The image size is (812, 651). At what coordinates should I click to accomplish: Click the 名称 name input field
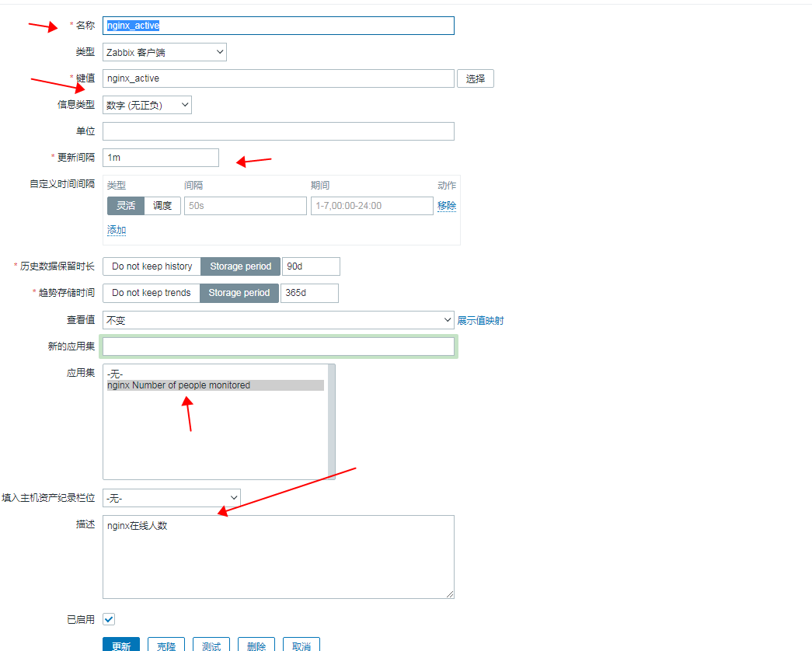click(278, 26)
